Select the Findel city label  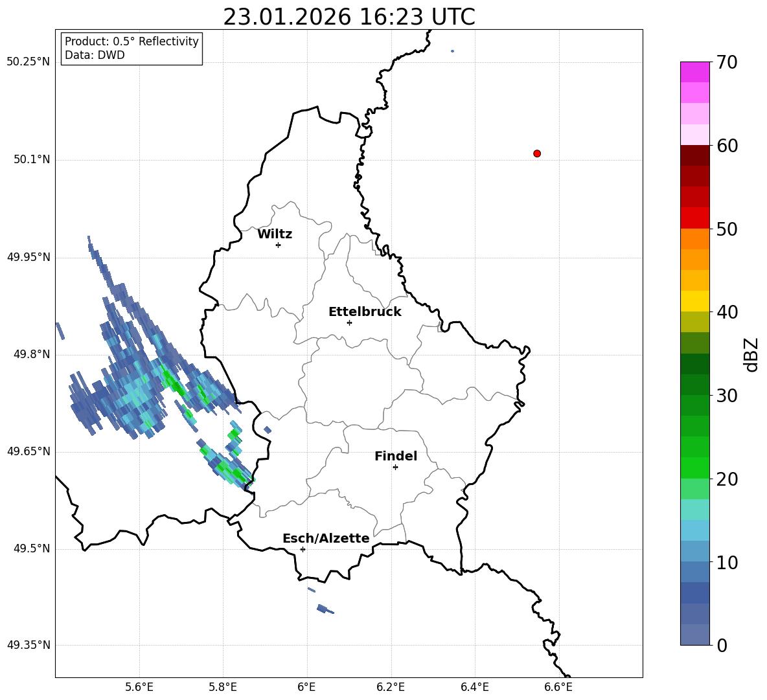click(x=396, y=456)
